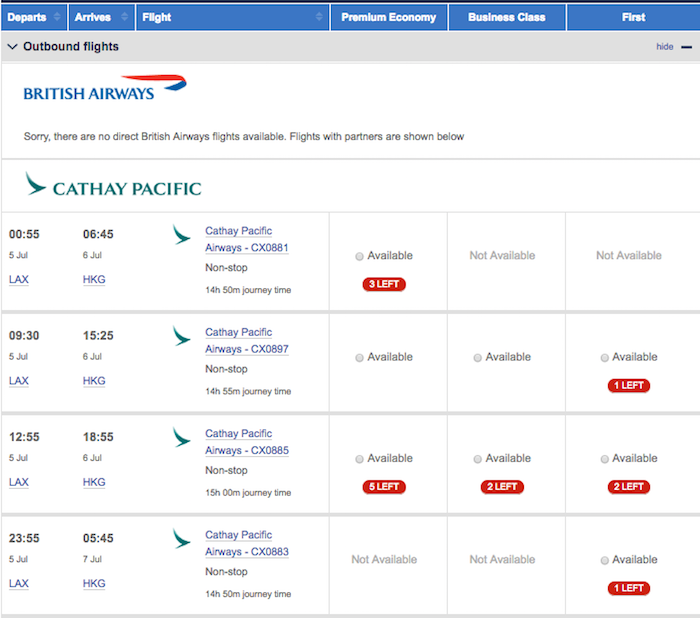Click the Cathay Pacific icon beside flight CX0883

(x=181, y=539)
